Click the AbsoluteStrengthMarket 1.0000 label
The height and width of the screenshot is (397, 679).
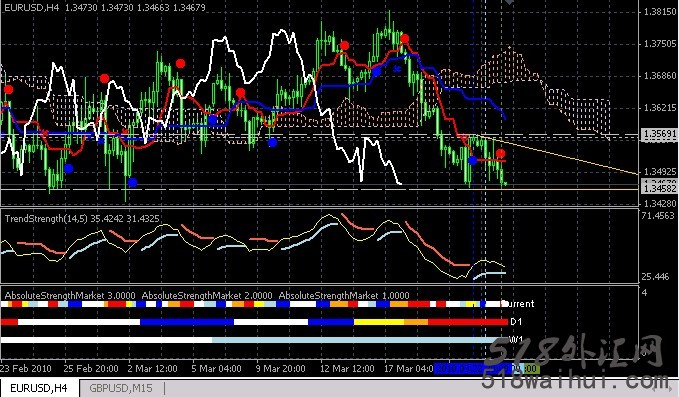pyautogui.click(x=344, y=295)
